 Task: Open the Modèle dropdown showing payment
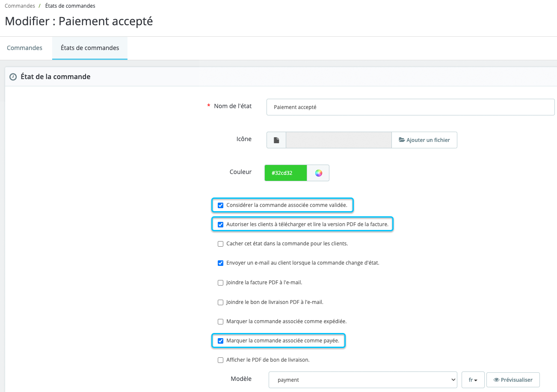(x=362, y=380)
